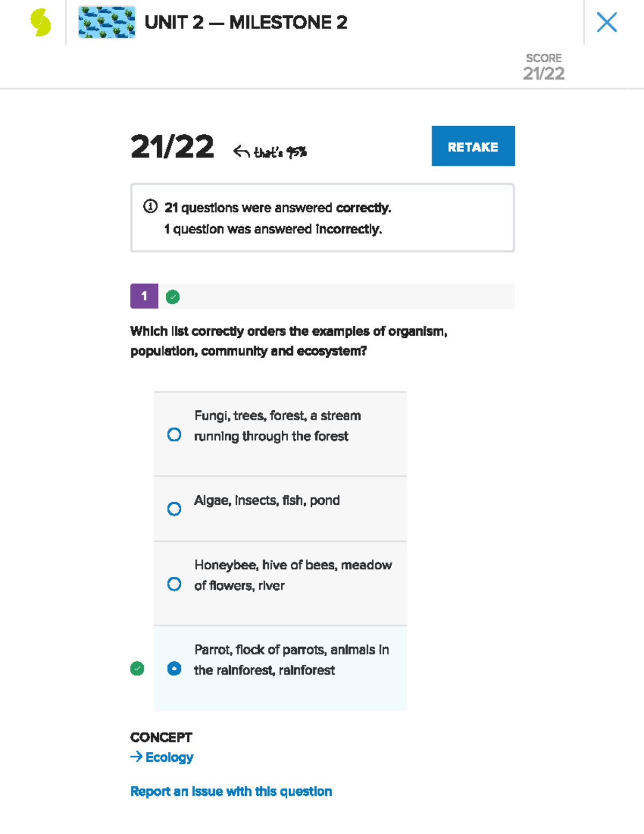This screenshot has height=834, width=644.
Task: Select the 'Parrot, flock of parrots' radio option
Action: click(x=174, y=669)
